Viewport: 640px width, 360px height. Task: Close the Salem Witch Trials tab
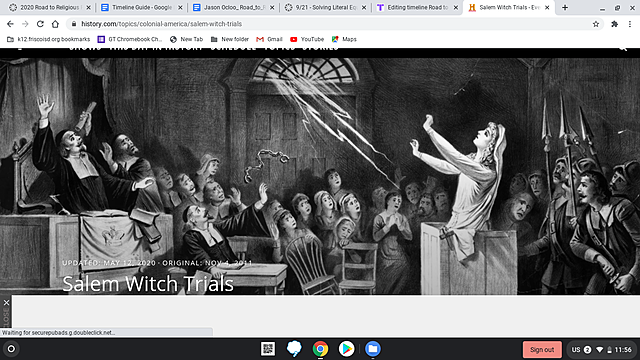click(547, 7)
